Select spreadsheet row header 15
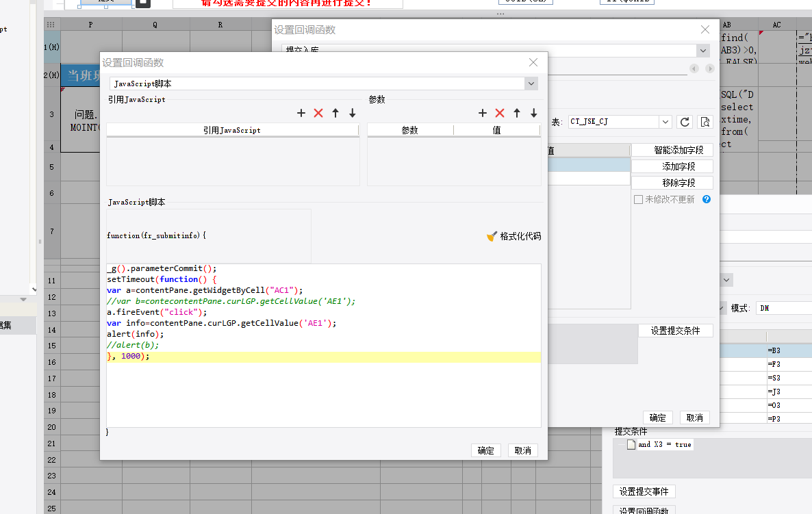 (x=52, y=346)
